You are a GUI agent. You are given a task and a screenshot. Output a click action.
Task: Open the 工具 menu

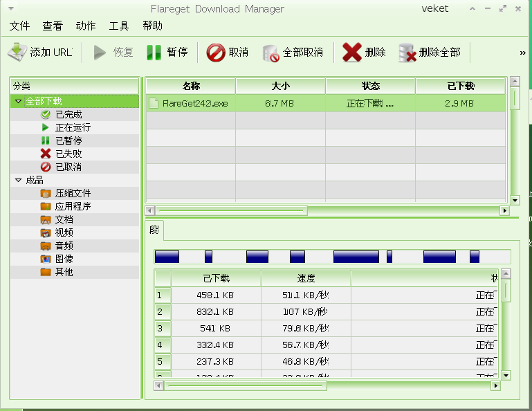click(119, 26)
